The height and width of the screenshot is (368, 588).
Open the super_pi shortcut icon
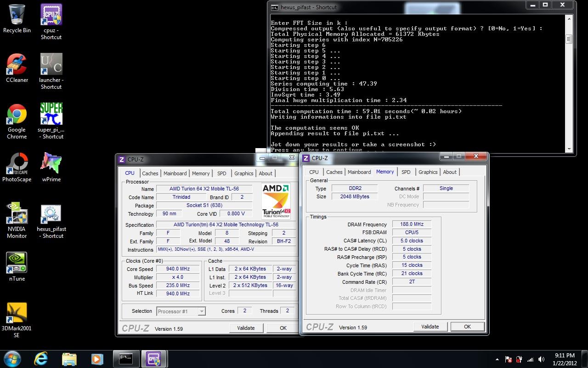click(x=51, y=121)
